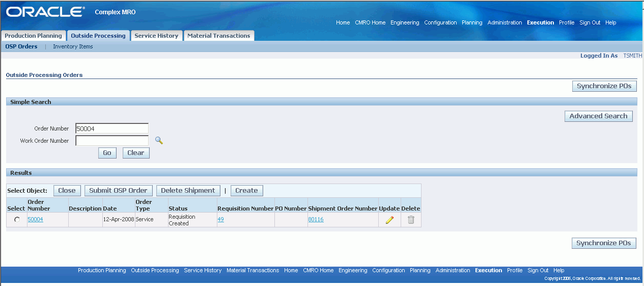Focus the Work Order Number field
Viewport: 644px width, 286px height.
112,141
